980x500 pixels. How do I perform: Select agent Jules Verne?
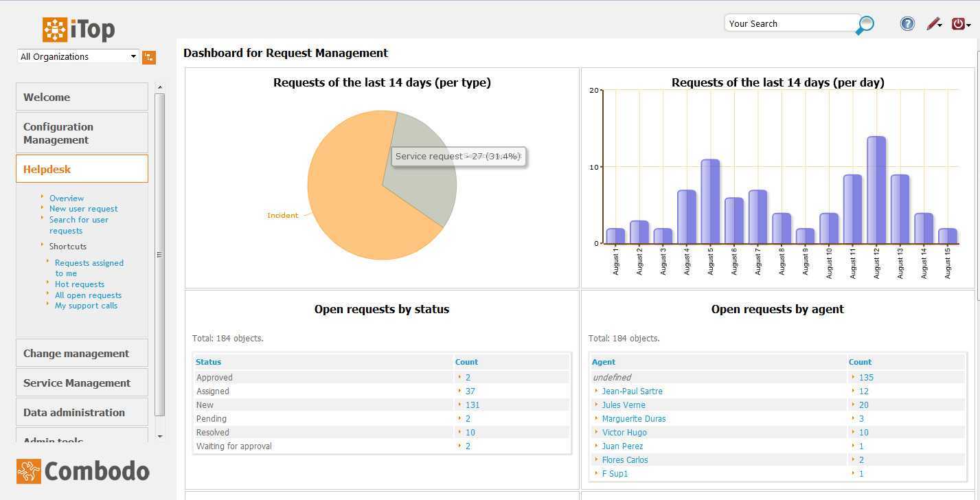pyautogui.click(x=623, y=405)
